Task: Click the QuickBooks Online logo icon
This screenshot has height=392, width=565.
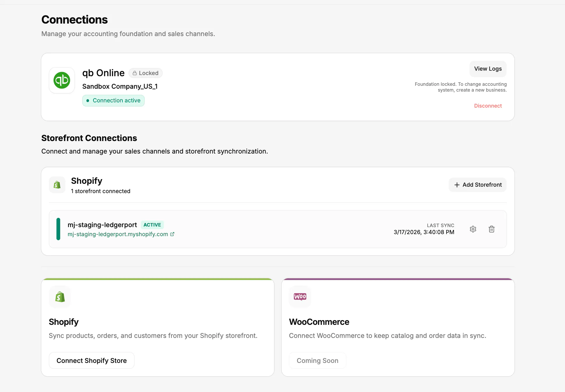Action: click(62, 80)
